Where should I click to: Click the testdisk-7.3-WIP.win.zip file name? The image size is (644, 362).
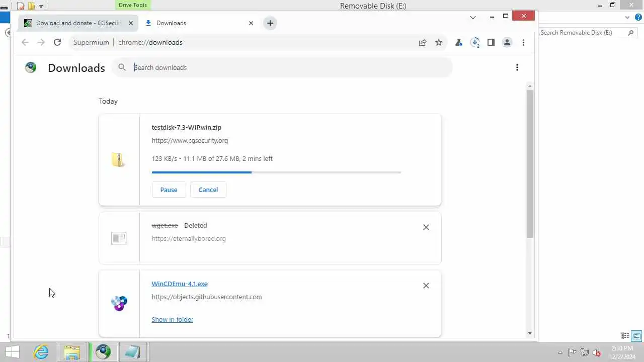186,127
